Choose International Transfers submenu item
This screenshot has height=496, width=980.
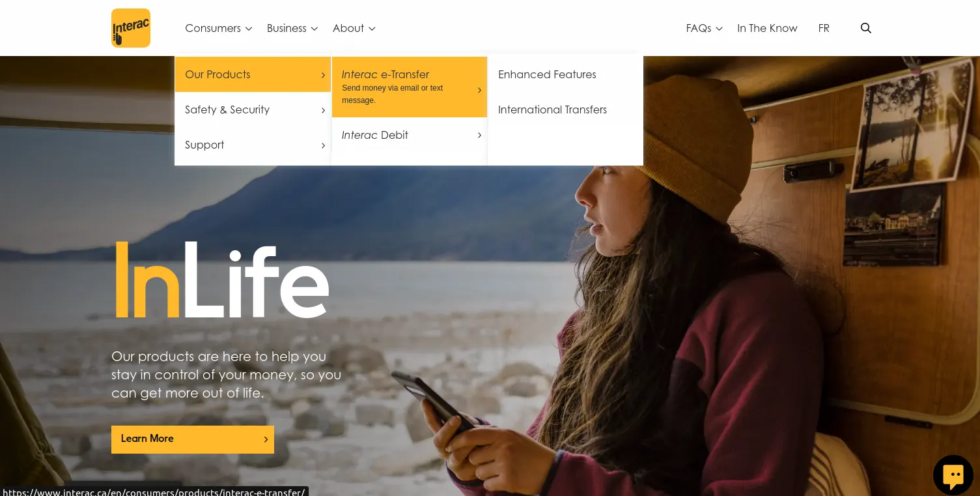click(x=552, y=109)
